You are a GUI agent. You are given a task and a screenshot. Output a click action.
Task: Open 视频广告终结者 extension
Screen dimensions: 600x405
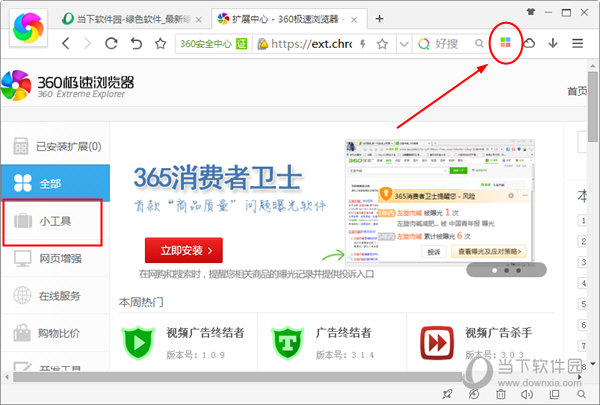pos(205,333)
